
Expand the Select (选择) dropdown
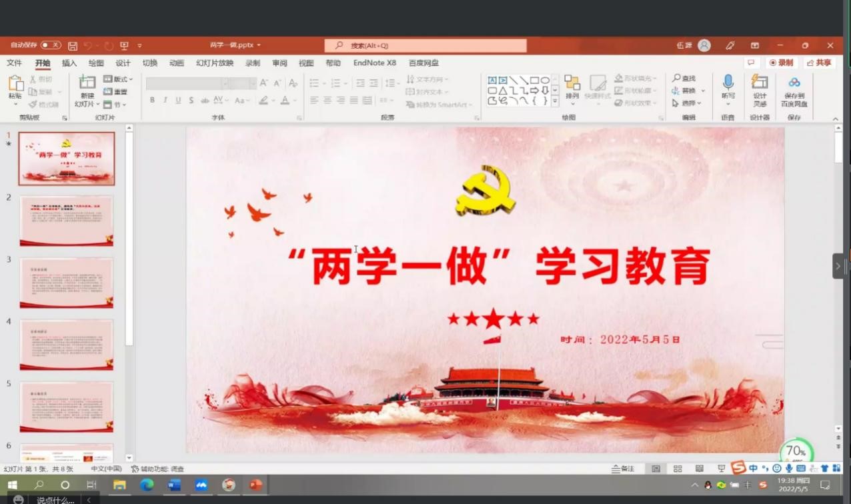pos(686,103)
